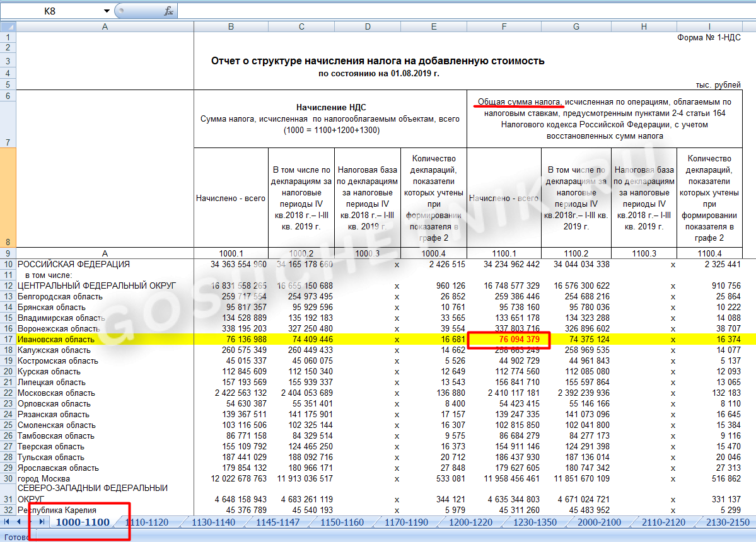
Task: Jump to first sheet with navigation arrow
Action: point(7,522)
